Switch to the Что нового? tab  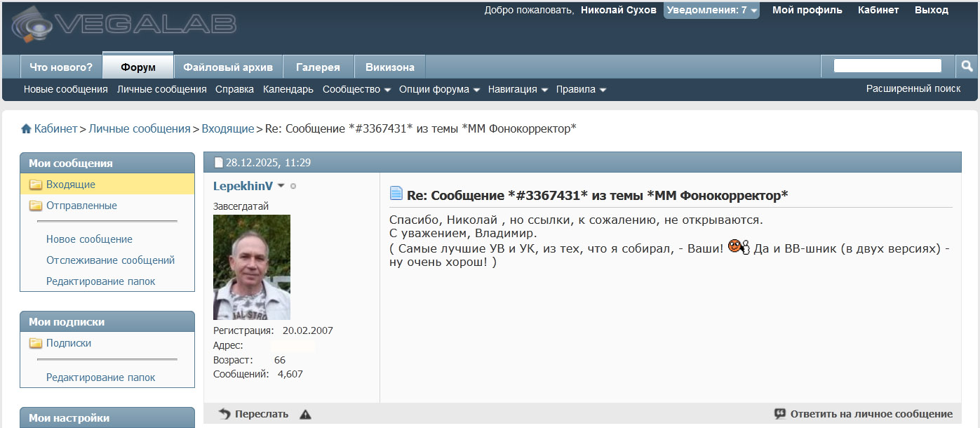coord(61,67)
